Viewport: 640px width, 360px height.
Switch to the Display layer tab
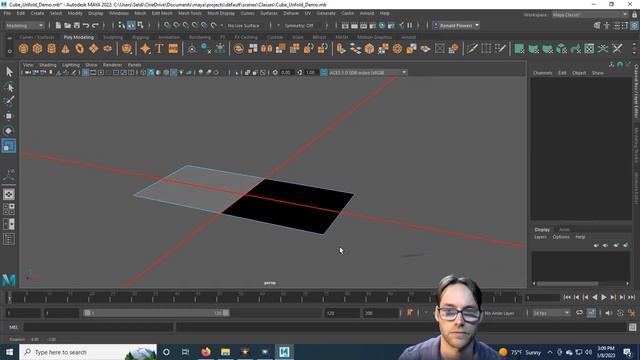click(x=542, y=230)
